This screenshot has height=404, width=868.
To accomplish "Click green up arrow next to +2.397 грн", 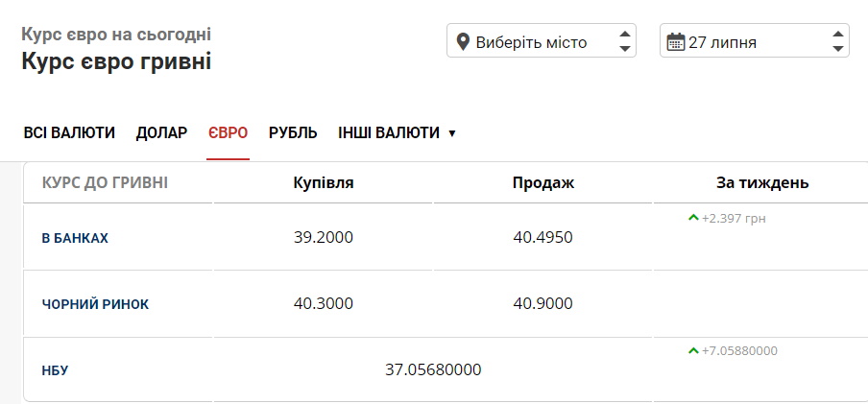I will tap(693, 219).
